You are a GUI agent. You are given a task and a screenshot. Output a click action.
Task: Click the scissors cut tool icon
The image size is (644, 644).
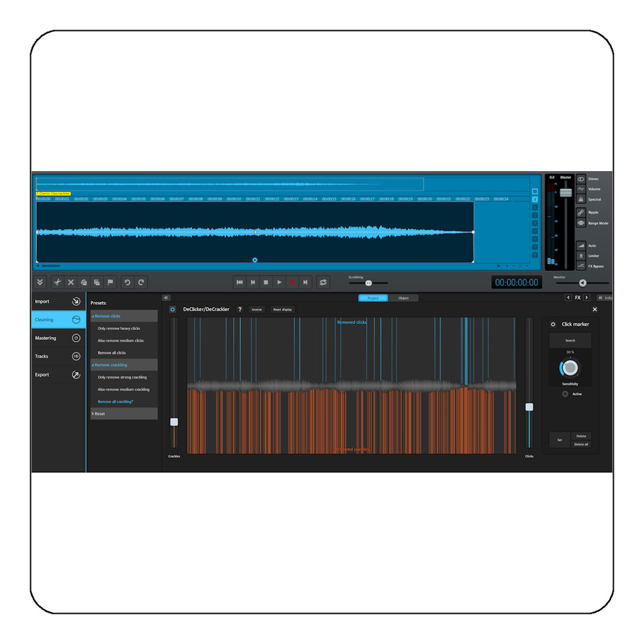click(x=58, y=282)
